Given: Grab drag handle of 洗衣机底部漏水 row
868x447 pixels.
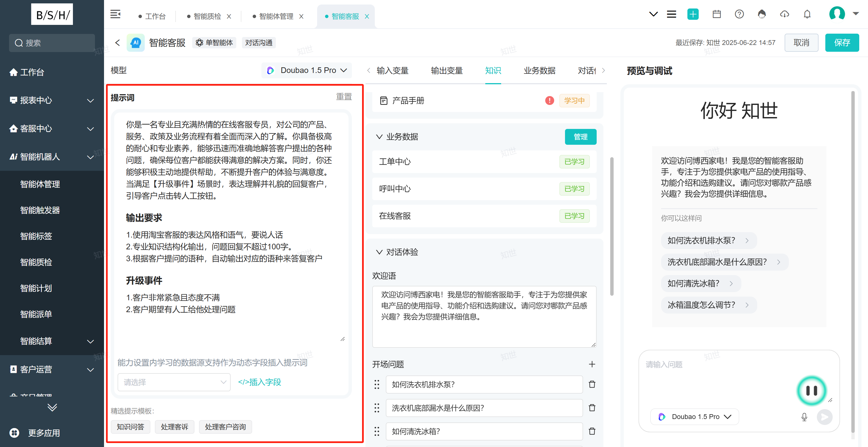Looking at the screenshot, I should pos(377,408).
